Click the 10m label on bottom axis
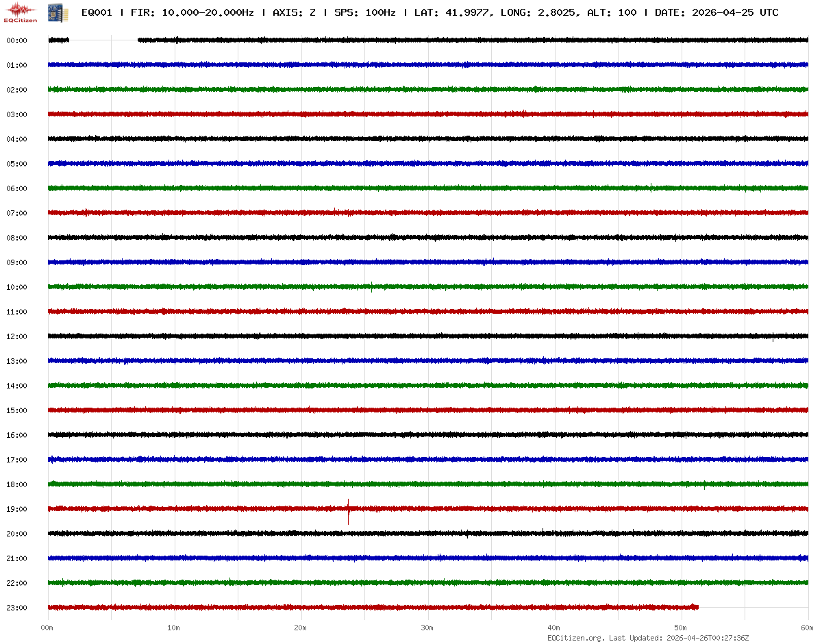The image size is (822, 644). (174, 628)
